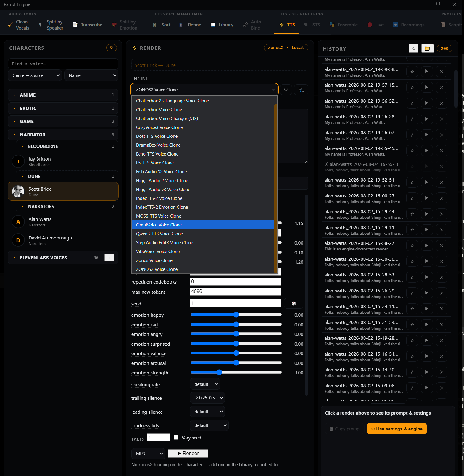Adjust the emotion strength slider
This screenshot has width=464, height=476.
coord(236,373)
